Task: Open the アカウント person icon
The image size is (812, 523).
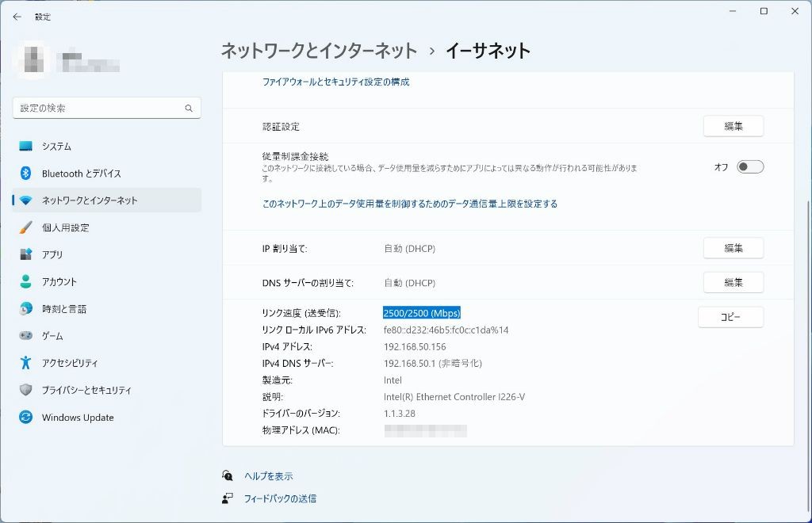Action: click(26, 281)
